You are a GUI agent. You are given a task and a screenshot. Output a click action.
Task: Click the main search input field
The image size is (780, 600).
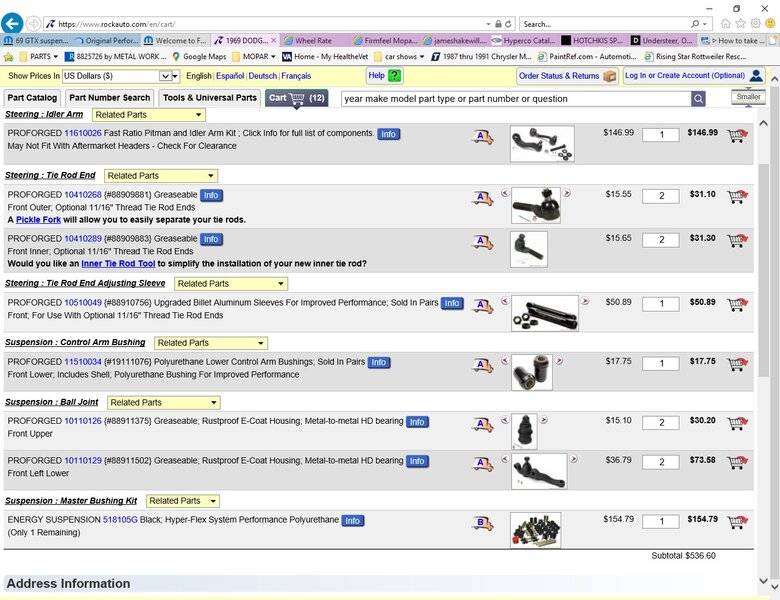point(516,99)
